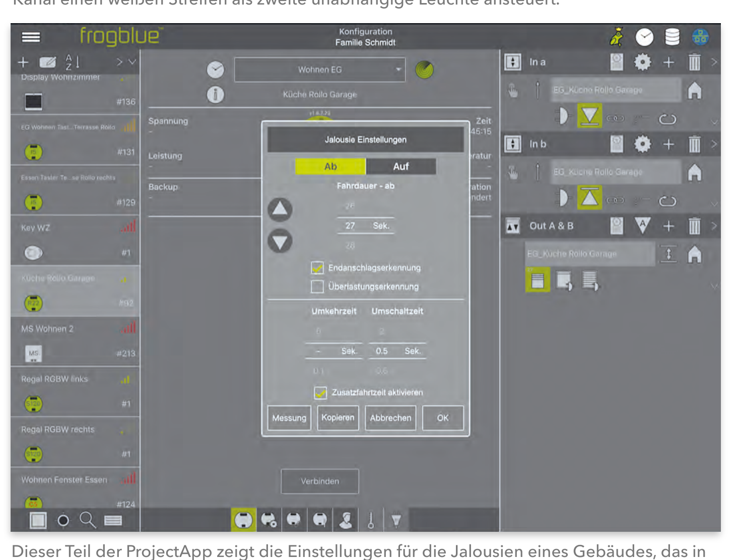Add entry to In b with plus
Viewport: 735px width, 560px height.
669,144
